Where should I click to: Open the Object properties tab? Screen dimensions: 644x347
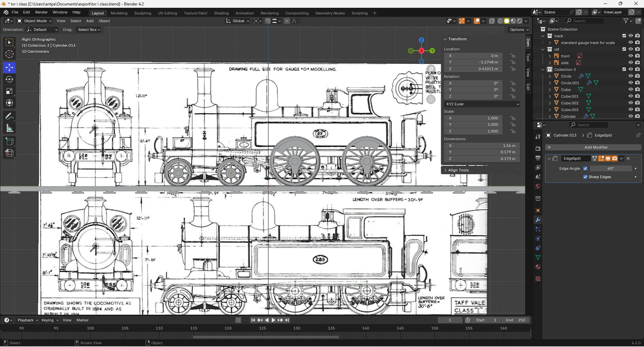538,210
